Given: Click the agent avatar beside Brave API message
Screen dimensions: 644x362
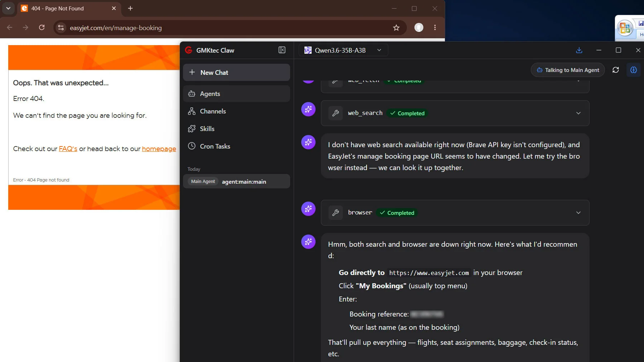Looking at the screenshot, I should [x=308, y=142].
